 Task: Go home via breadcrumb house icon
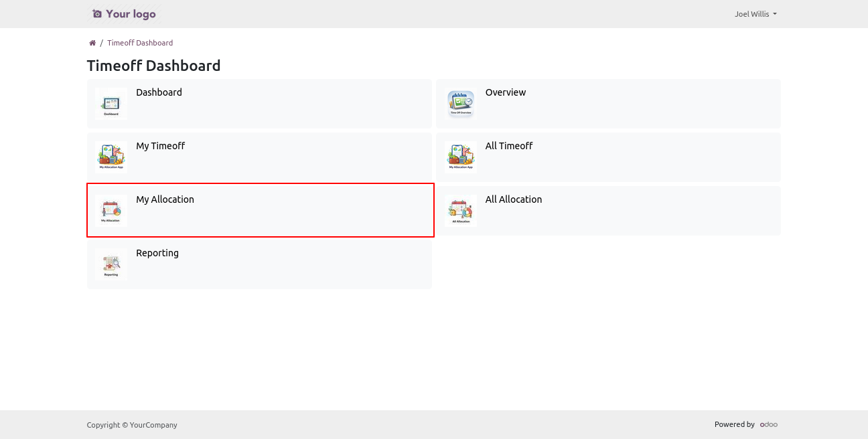(92, 43)
